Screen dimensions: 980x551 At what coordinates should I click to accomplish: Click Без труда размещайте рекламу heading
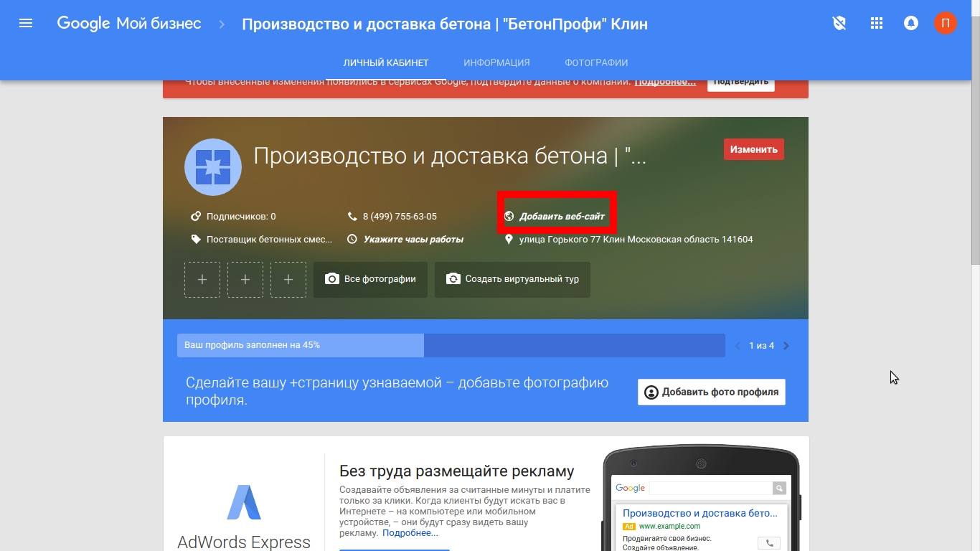(x=457, y=471)
